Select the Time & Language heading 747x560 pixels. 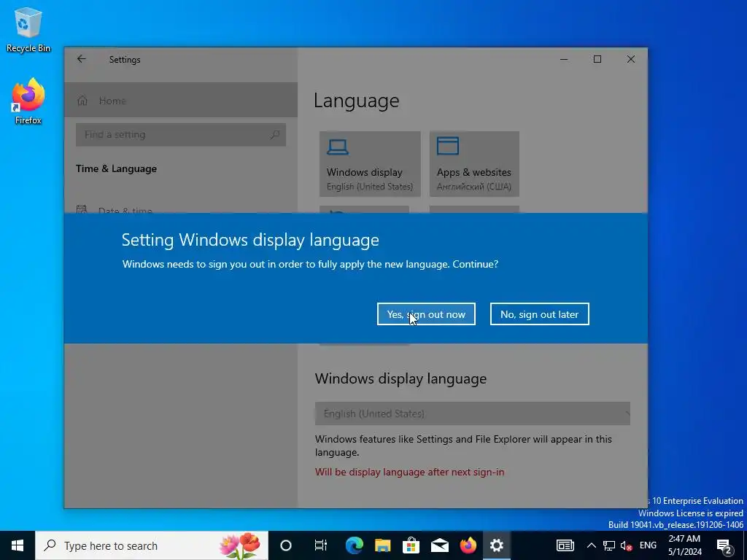116,168
